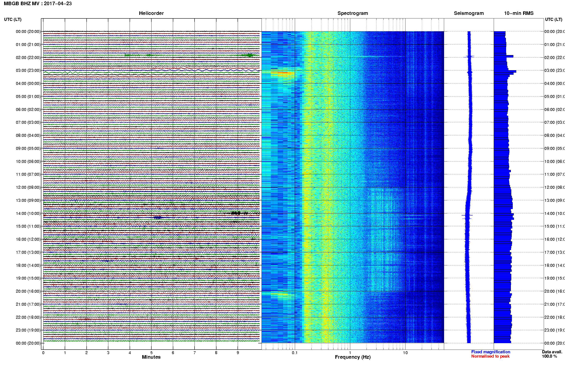Click the right-side 18:00 time label
This screenshot has height=368, width=588.
[x=555, y=265]
